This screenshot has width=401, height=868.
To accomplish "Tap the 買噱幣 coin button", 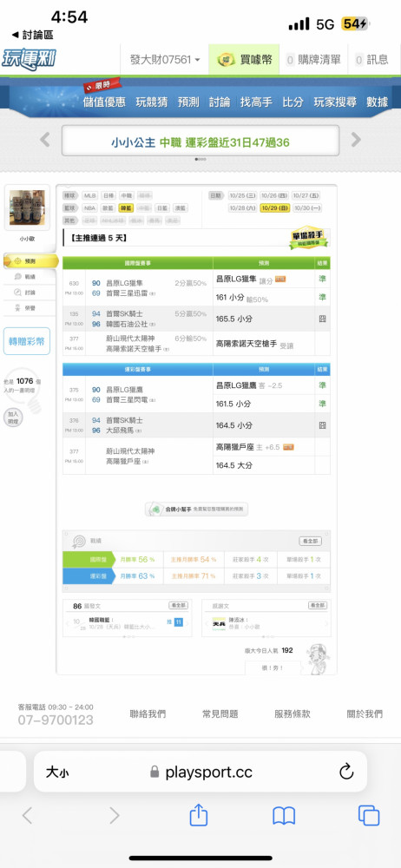I will pos(244,60).
